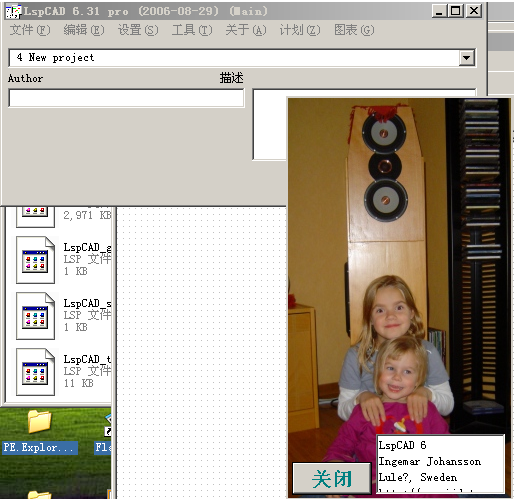Select the LspCAD_t 11 KB file icon
This screenshot has height=499, width=514.
coord(35,372)
